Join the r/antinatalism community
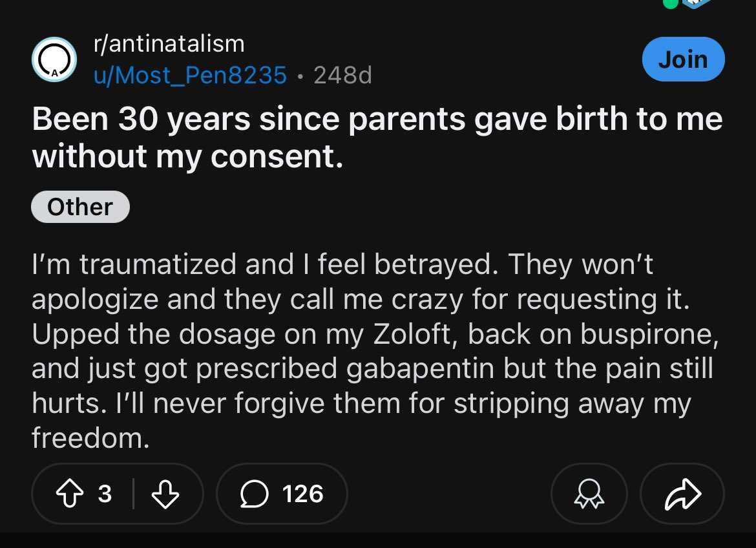 (683, 59)
